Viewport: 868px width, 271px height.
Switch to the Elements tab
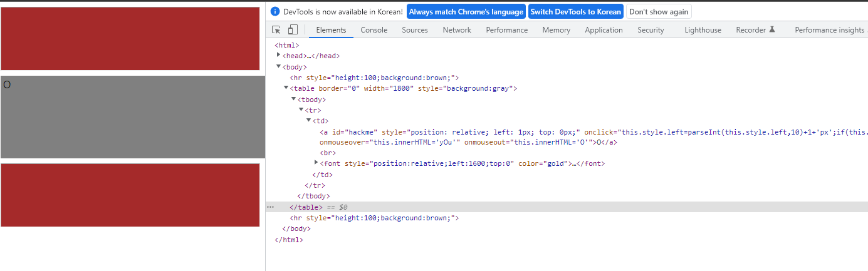pos(331,30)
